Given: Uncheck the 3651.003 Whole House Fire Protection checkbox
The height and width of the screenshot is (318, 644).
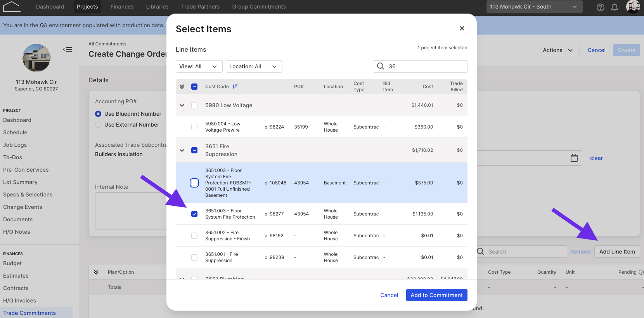Looking at the screenshot, I should pos(194,214).
